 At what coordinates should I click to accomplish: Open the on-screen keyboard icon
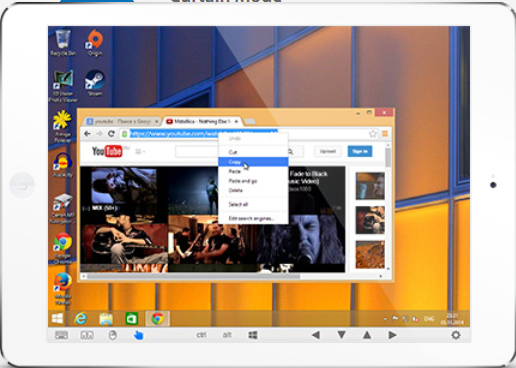click(61, 335)
